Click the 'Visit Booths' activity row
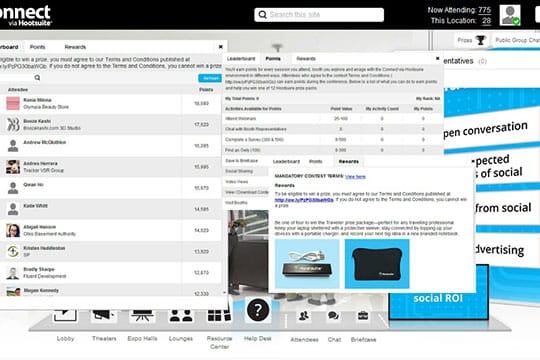The height and width of the screenshot is (360, 540). point(246,203)
